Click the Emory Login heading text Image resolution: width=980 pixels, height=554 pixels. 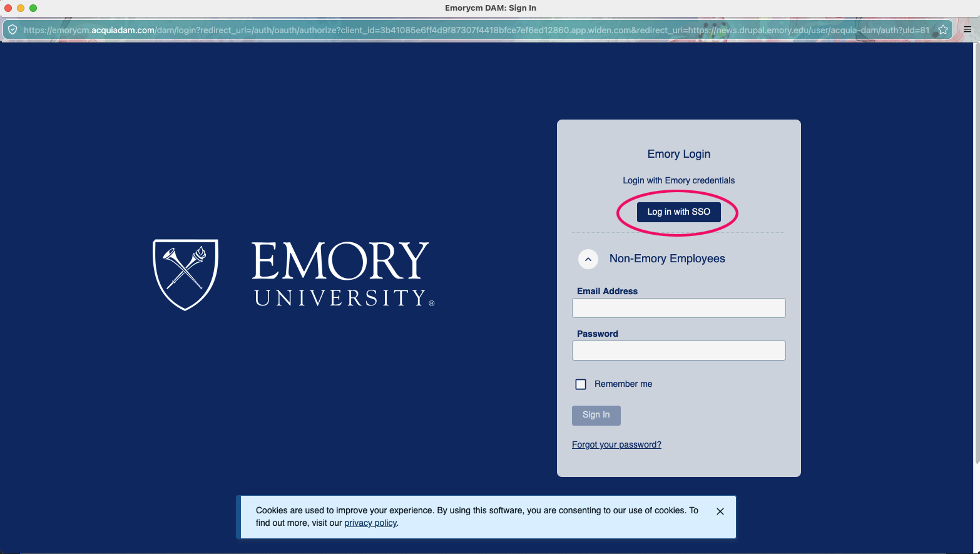coord(678,154)
